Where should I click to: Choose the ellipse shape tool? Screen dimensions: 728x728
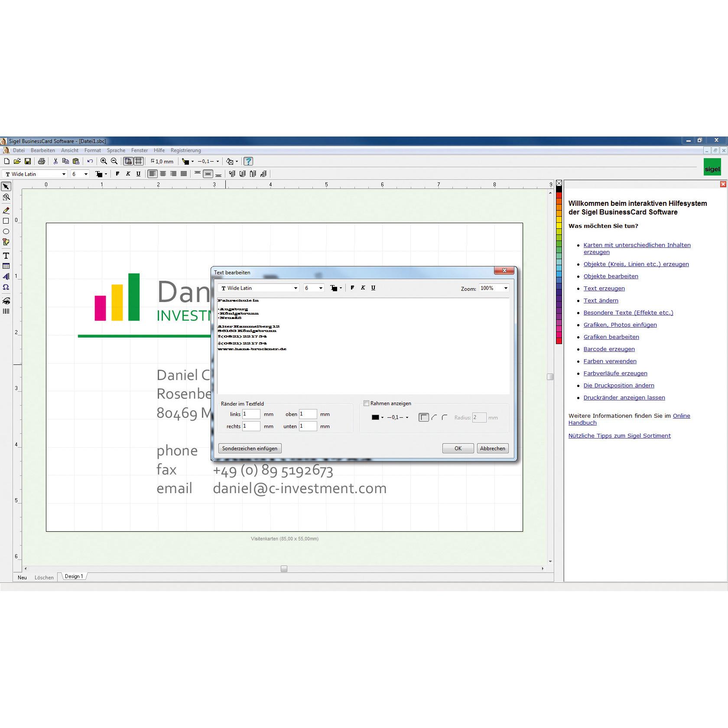click(6, 231)
